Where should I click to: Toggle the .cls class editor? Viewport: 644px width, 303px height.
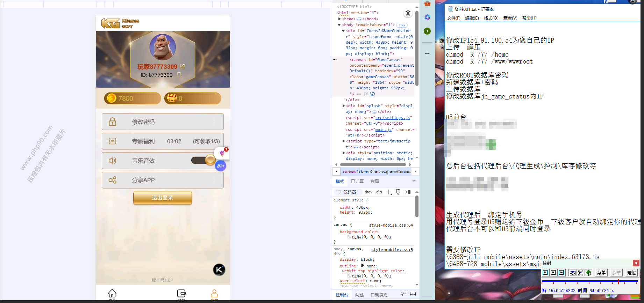379,192
